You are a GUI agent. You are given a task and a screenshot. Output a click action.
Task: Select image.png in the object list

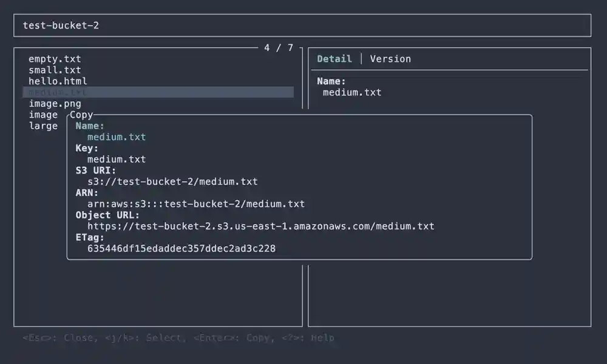pos(55,104)
